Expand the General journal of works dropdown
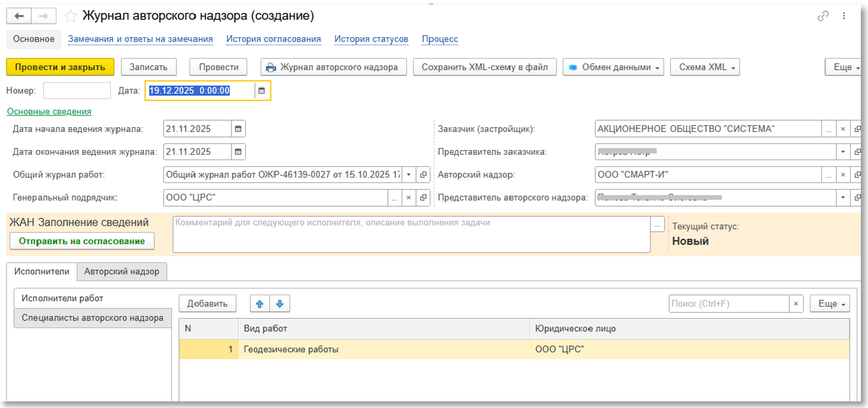The image size is (868, 408). (x=409, y=175)
